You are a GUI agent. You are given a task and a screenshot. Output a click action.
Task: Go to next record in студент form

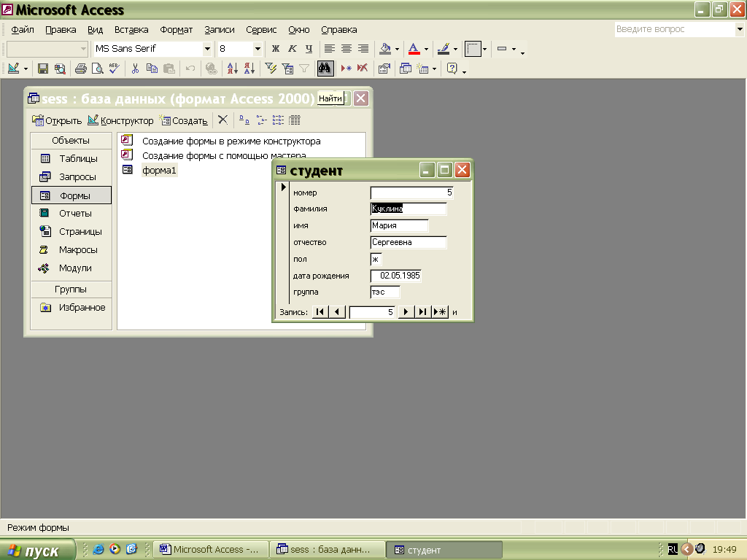[406, 312]
